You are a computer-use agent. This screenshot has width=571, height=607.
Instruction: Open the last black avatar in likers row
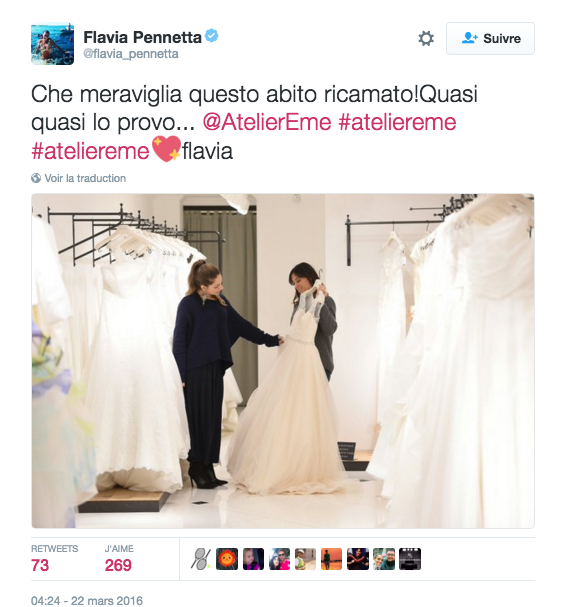[410, 559]
